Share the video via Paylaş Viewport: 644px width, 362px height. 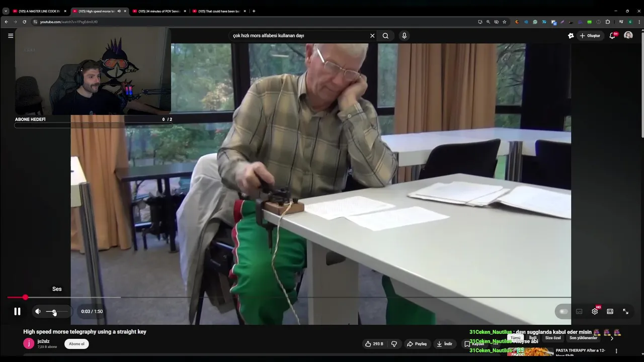[x=417, y=344]
